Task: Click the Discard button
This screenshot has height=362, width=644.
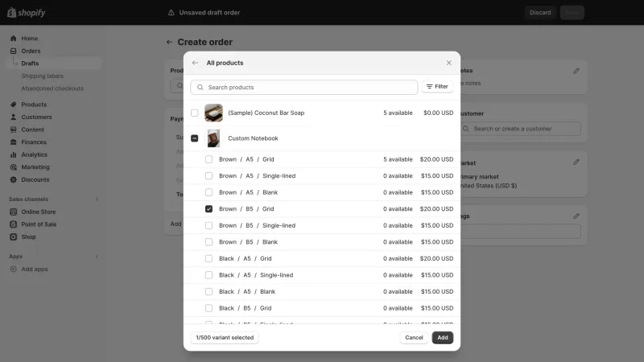Action: click(540, 13)
